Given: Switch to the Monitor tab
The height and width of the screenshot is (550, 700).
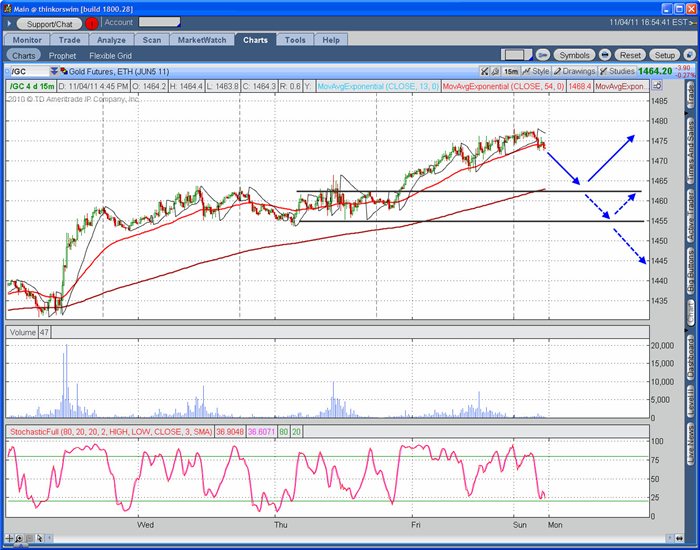Looking at the screenshot, I should 27,40.
